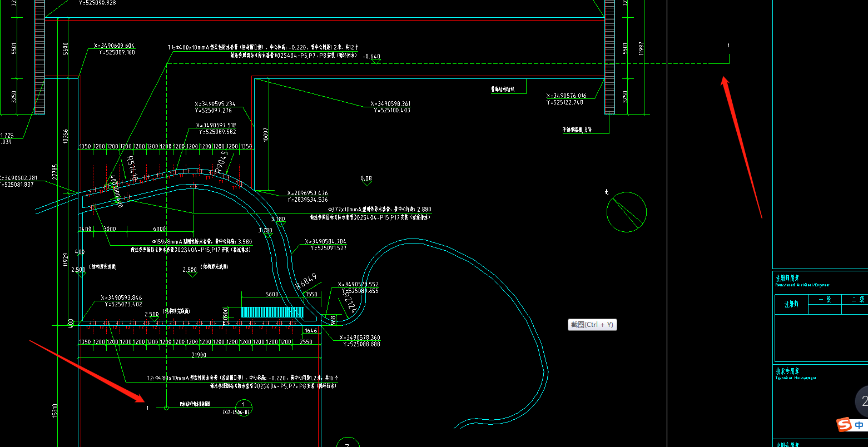The width and height of the screenshot is (868, 447).
Task: Select coordinate label X=3490576.016
Action: (x=566, y=96)
